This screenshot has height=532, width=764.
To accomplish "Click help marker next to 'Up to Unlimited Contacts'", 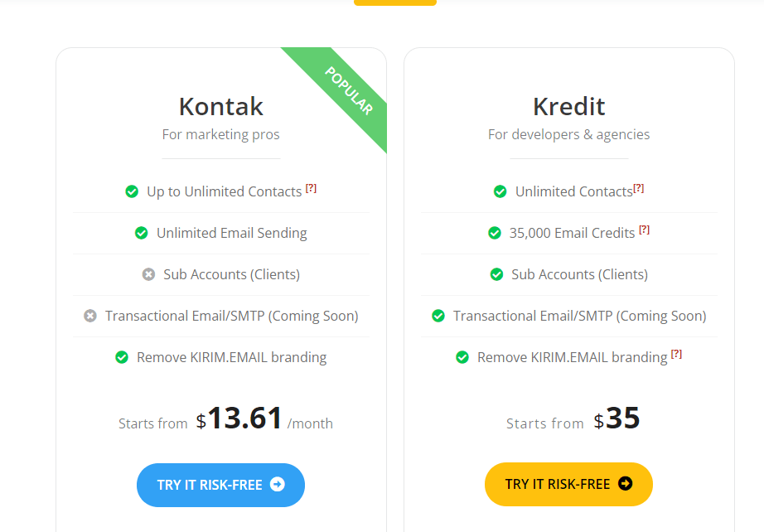I will pos(311,189).
